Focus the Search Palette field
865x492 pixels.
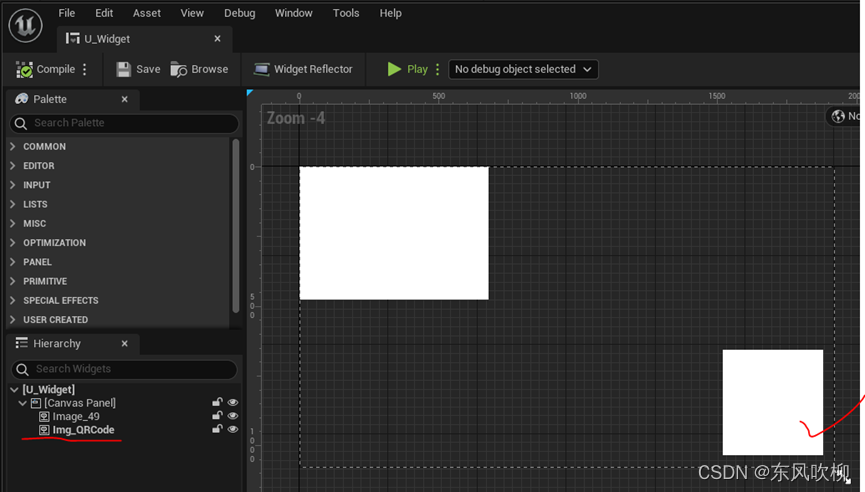[x=124, y=123]
